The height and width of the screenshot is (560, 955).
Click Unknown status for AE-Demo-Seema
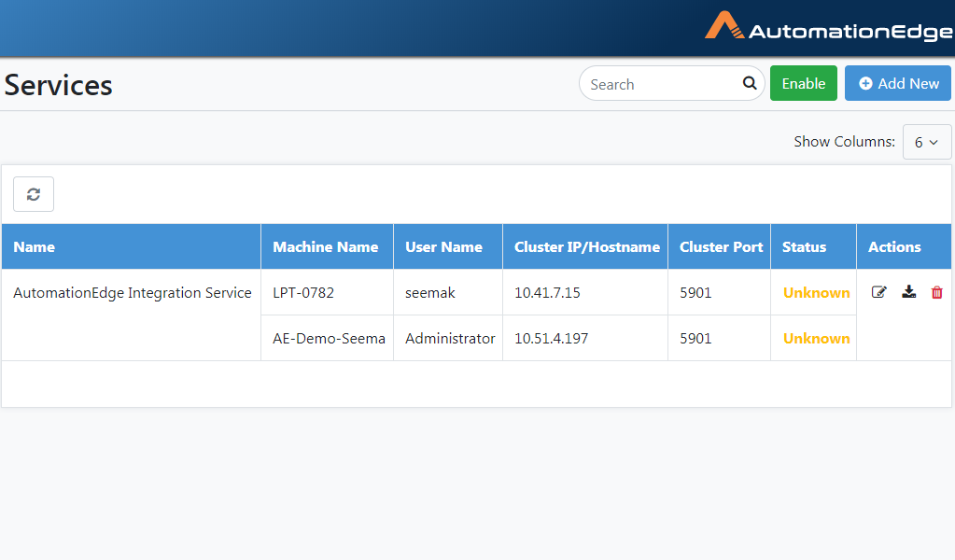tap(816, 339)
